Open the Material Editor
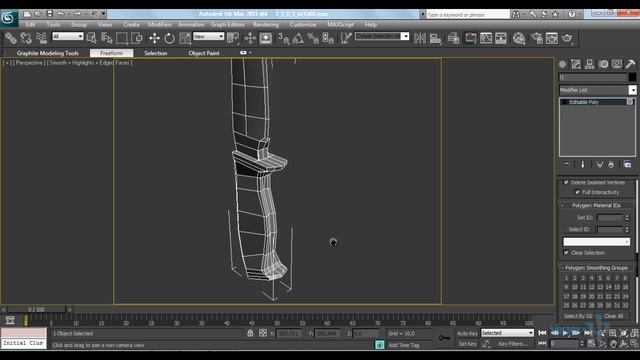 519,38
